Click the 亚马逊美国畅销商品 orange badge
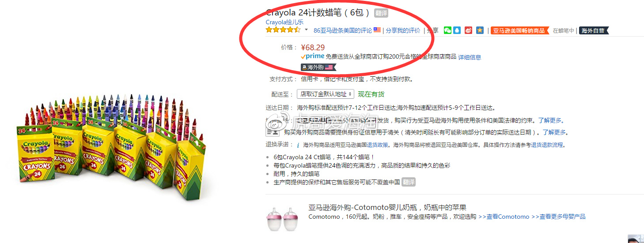The height and width of the screenshot is (243, 644). click(x=520, y=30)
